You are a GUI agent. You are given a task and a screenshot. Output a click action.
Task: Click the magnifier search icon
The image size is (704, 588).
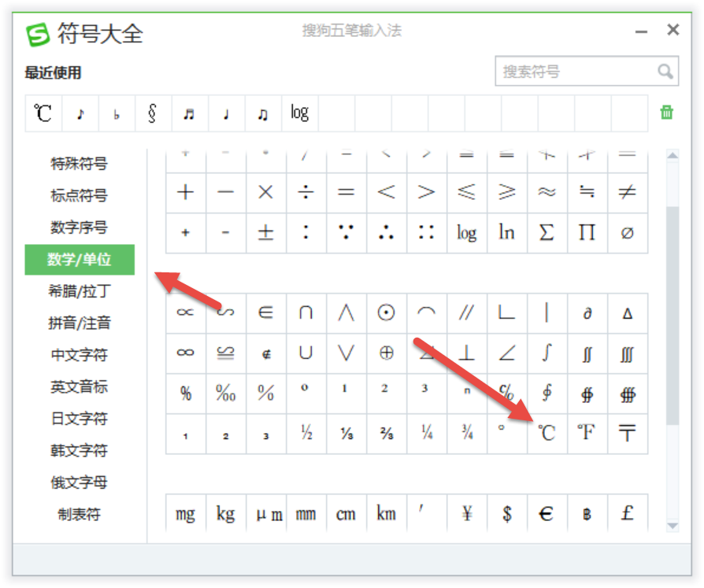665,71
